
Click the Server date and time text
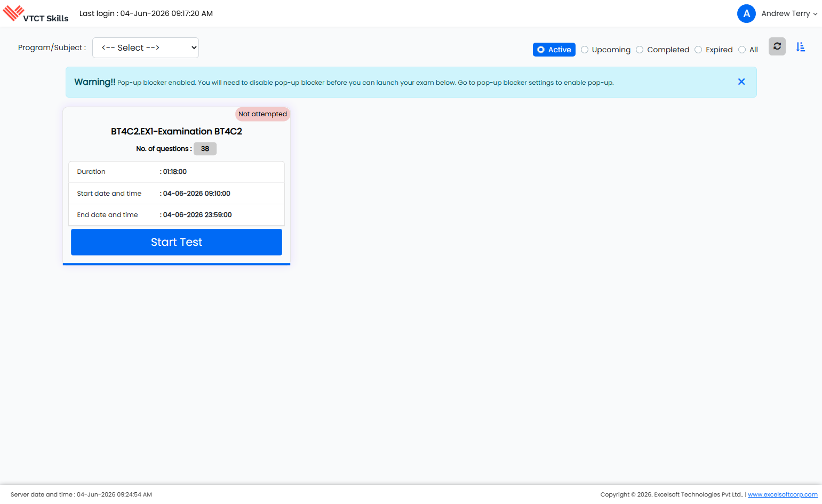coord(81,494)
